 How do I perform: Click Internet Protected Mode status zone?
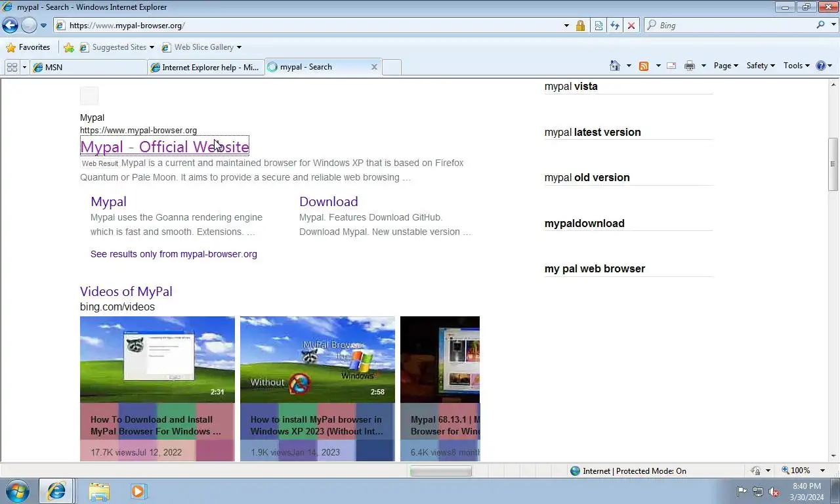click(628, 471)
